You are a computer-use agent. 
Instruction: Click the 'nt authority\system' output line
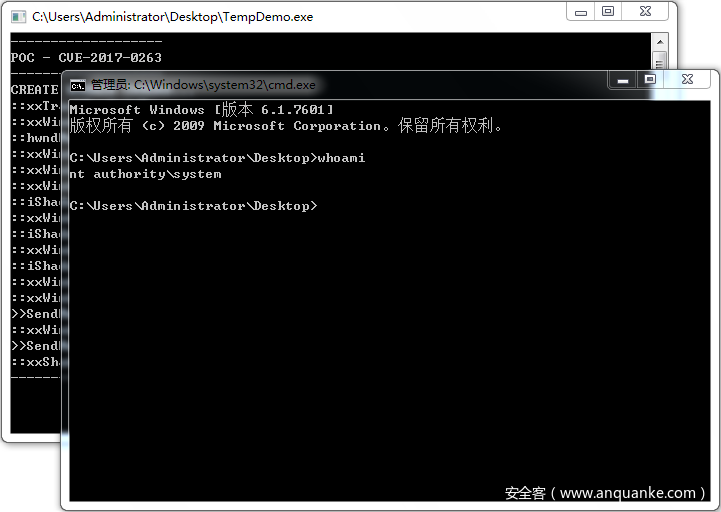(145, 174)
